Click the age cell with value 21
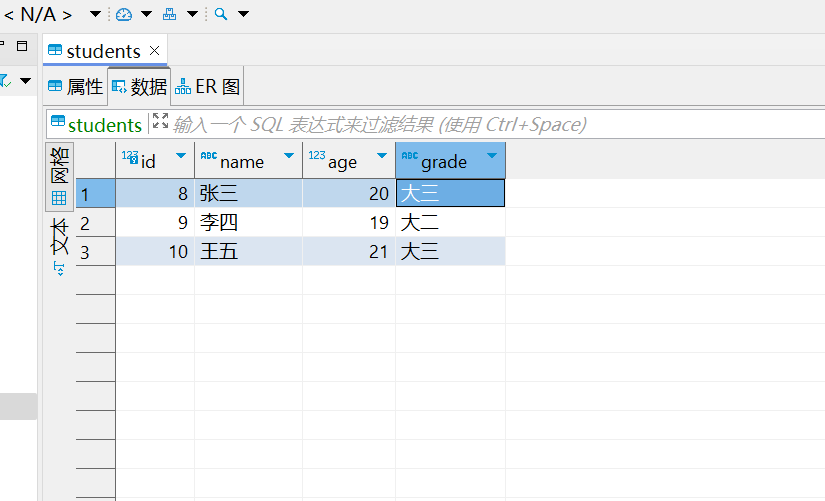The image size is (825, 501). click(349, 252)
